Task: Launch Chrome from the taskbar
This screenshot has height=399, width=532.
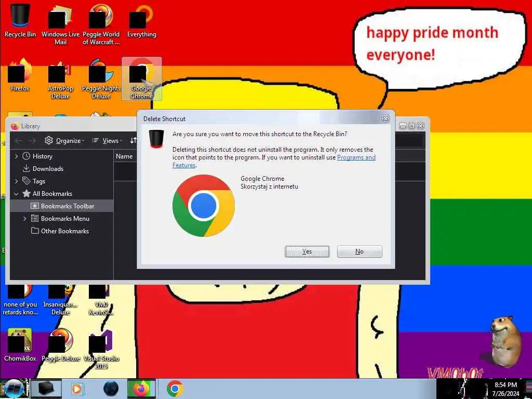Action: point(175,389)
